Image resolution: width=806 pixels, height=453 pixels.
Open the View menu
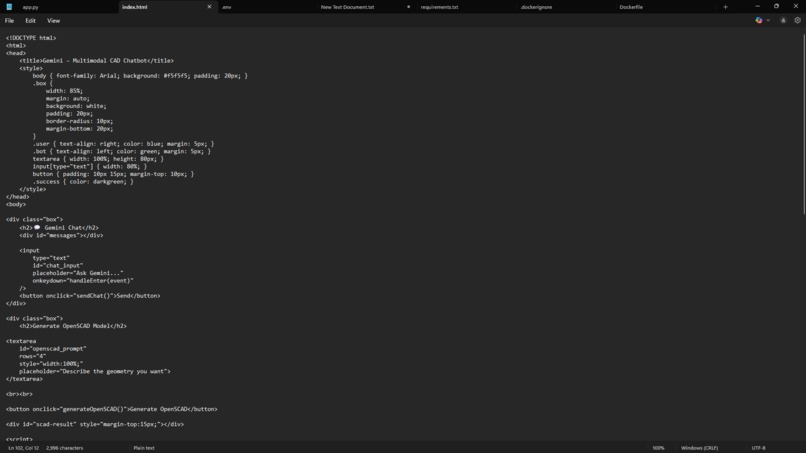(53, 21)
